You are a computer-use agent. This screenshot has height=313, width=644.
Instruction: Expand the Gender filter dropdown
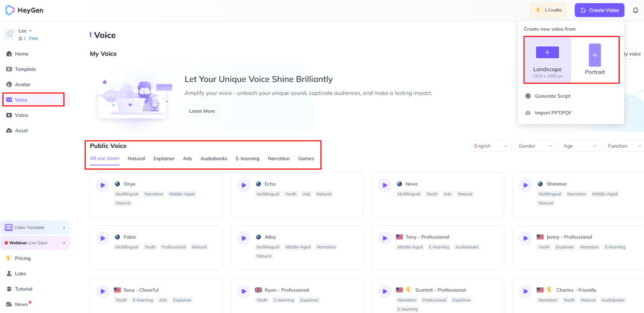[535, 146]
